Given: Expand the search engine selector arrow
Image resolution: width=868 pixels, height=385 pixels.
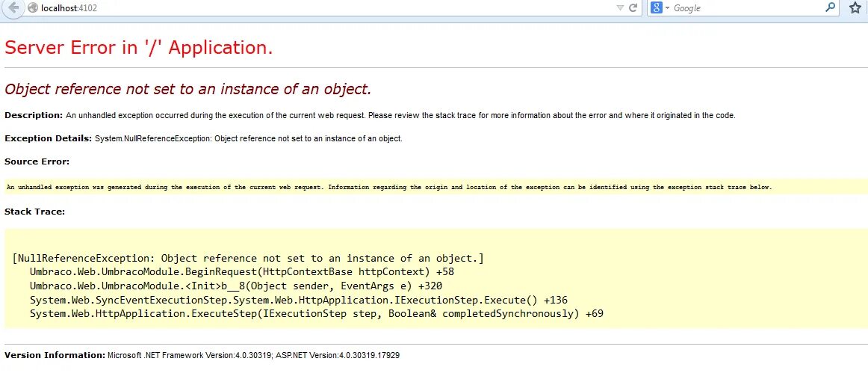Looking at the screenshot, I should coord(667,7).
